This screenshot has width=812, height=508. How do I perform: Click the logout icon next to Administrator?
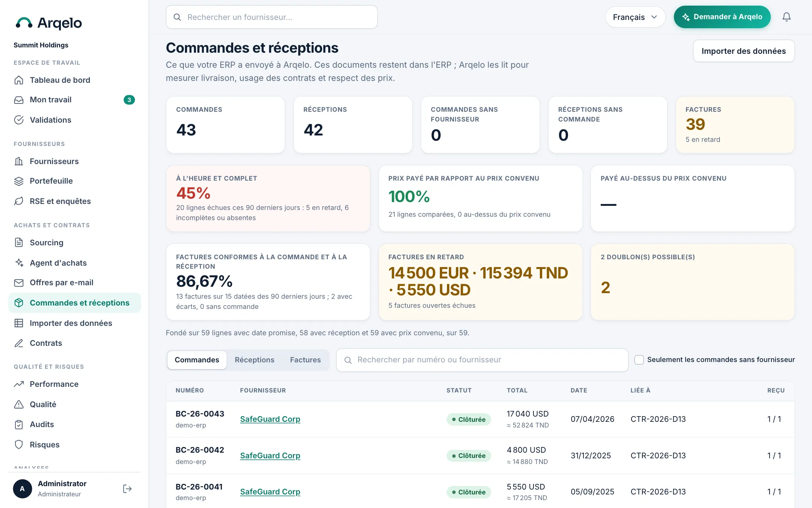tap(127, 489)
